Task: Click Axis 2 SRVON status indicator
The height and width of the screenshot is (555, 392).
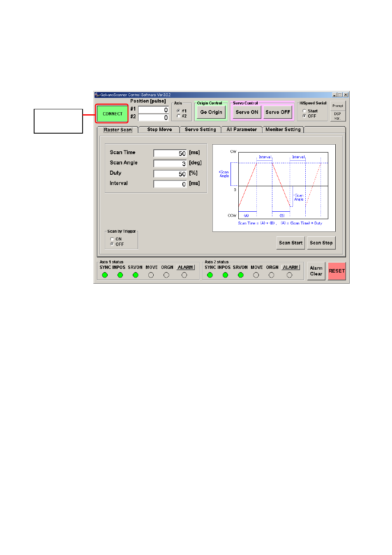Action: point(241,275)
